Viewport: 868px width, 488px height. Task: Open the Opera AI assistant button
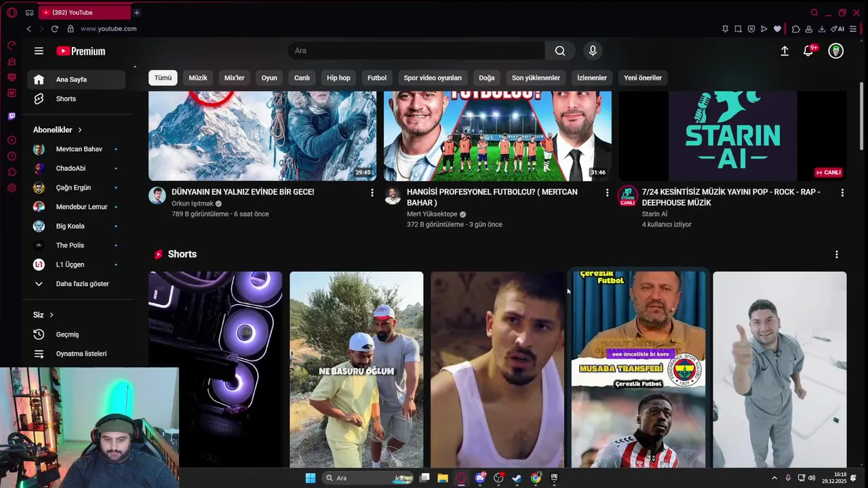tap(838, 28)
